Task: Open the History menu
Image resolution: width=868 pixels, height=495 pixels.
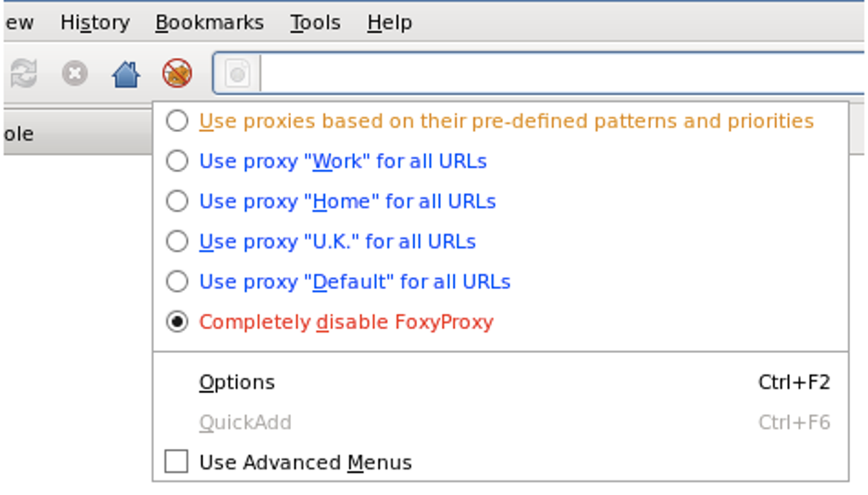Action: click(94, 23)
